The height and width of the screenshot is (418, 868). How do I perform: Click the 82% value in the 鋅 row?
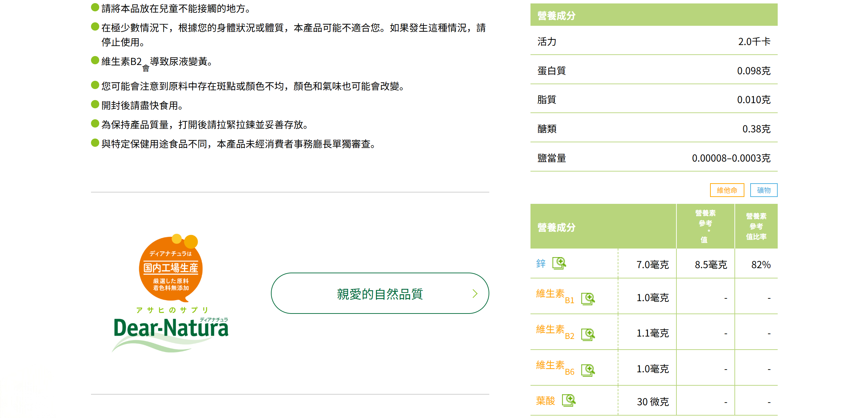pyautogui.click(x=761, y=265)
